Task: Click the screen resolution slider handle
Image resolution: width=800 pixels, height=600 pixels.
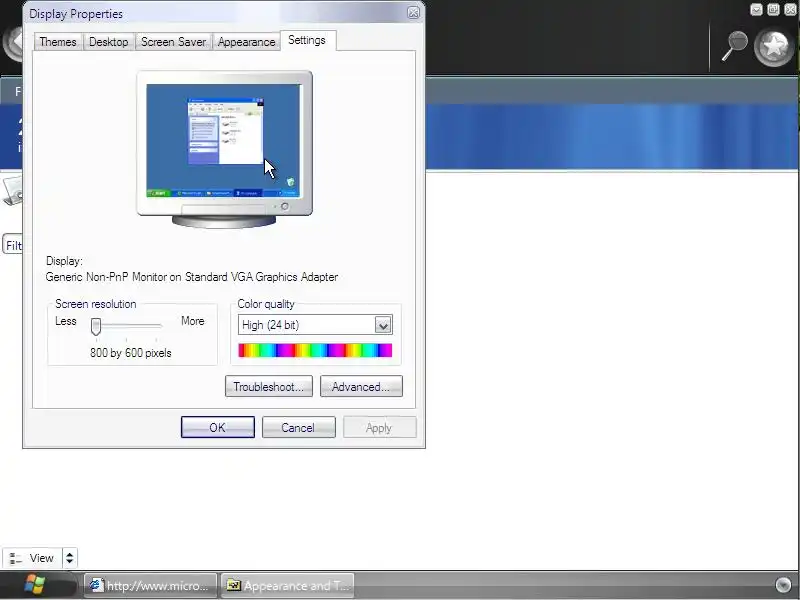Action: (x=96, y=327)
